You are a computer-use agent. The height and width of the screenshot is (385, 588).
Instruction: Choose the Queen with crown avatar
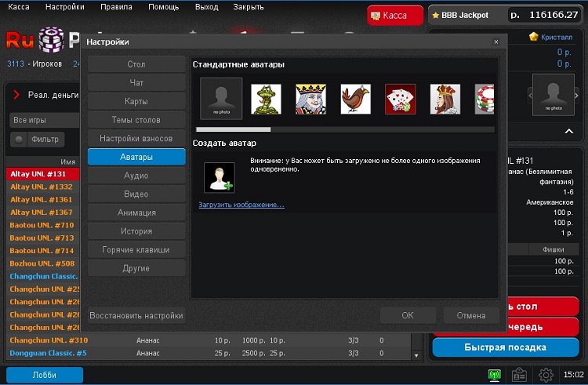click(x=445, y=99)
